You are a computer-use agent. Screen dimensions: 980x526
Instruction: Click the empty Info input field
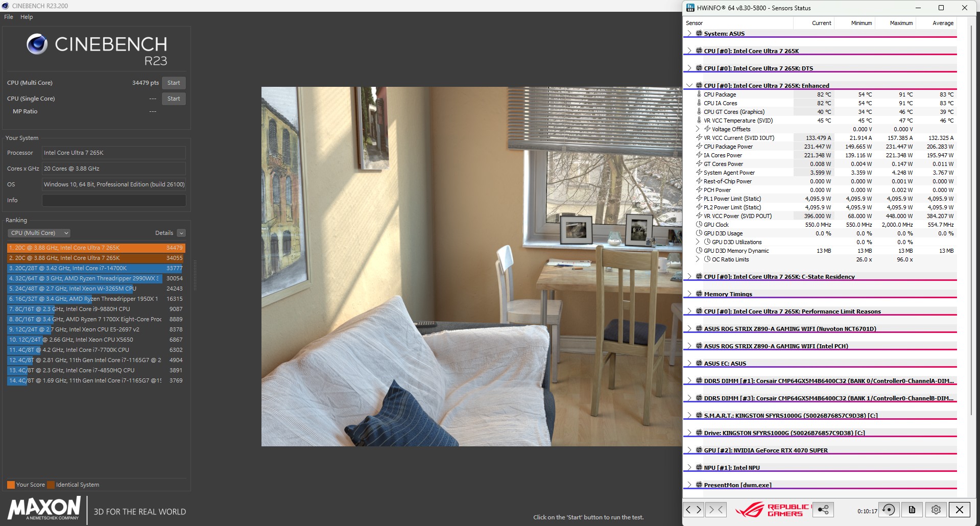click(114, 200)
